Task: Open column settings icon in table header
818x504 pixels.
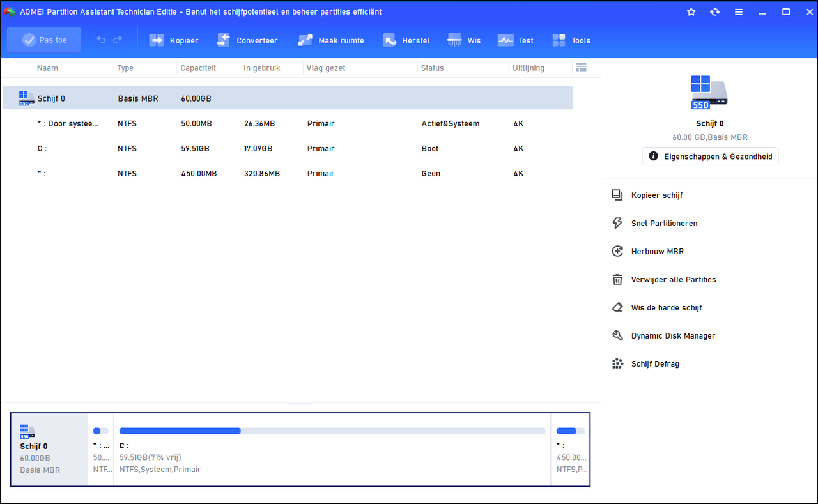Action: [x=581, y=68]
